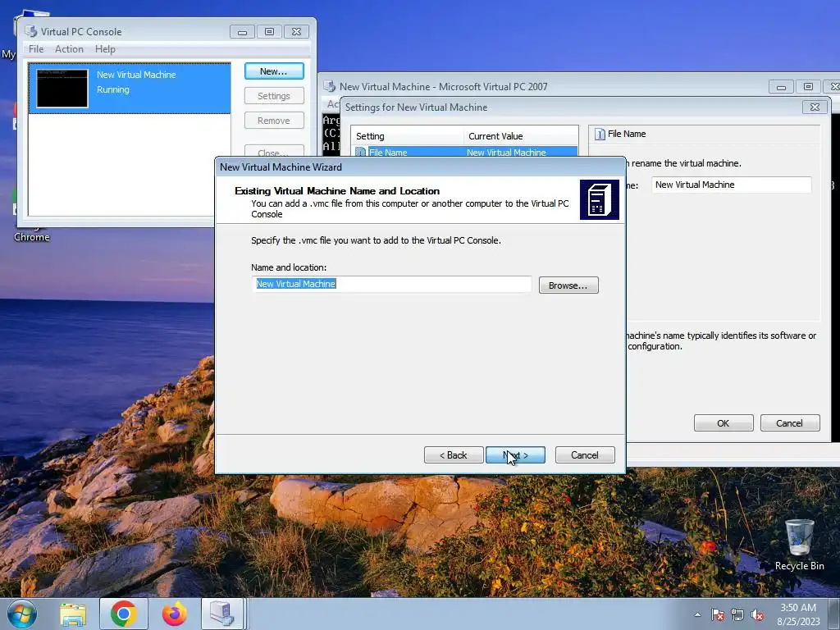Go back with the < Back button
Screen dimensions: 840x630
453,454
